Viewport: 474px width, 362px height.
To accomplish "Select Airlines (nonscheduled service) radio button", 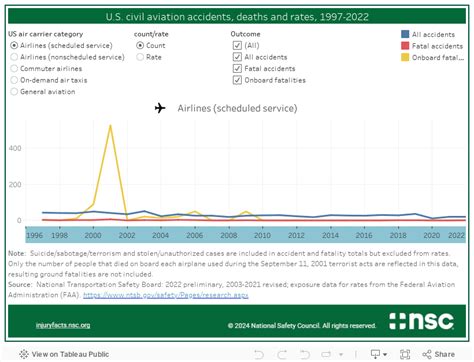I will point(14,57).
